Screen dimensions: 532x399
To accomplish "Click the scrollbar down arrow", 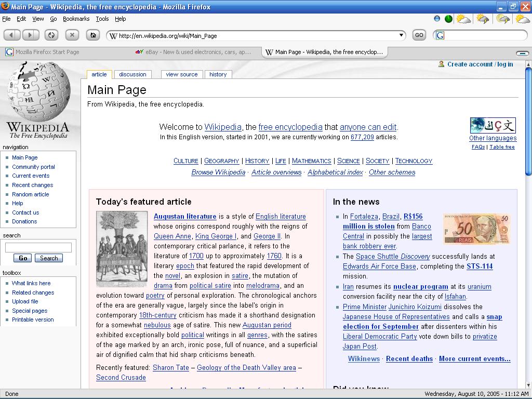I will [x=528, y=385].
